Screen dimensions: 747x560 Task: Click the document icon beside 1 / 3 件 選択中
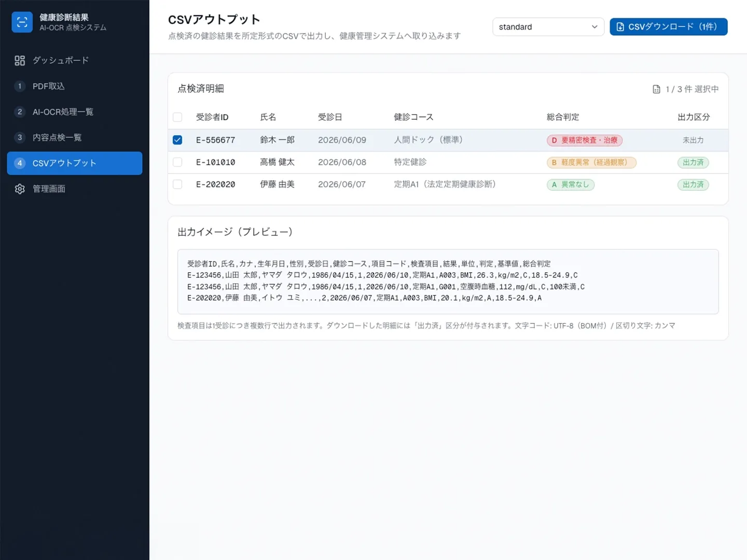point(656,89)
